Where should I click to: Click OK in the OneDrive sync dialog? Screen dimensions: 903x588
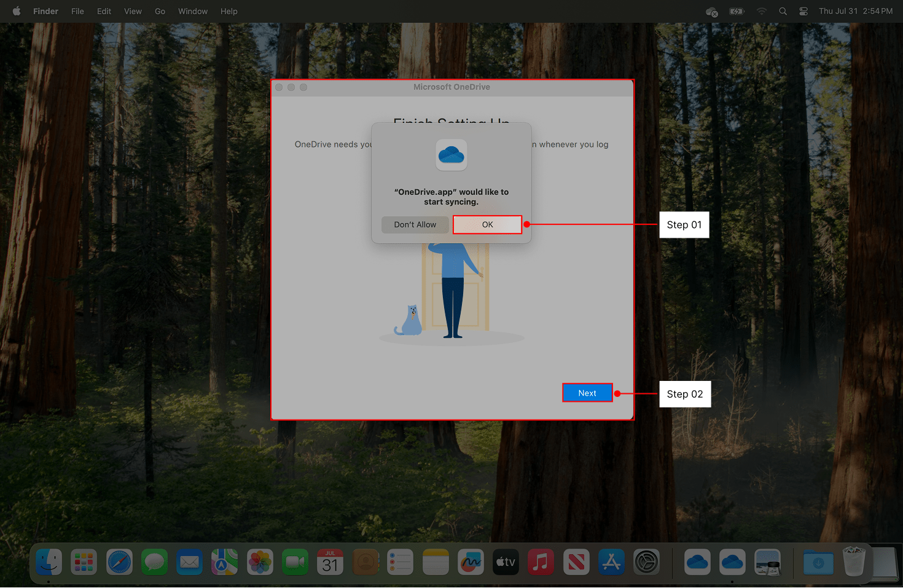coord(487,225)
